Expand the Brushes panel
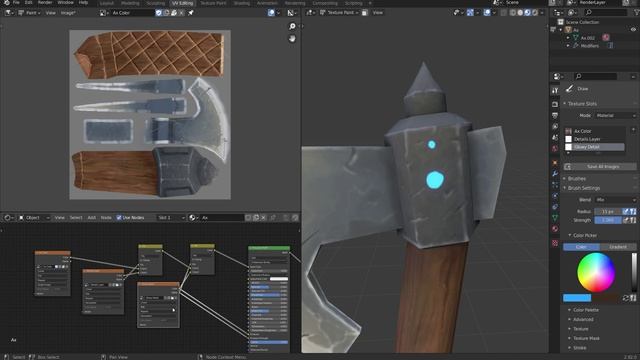This screenshot has height=360, width=640. pyautogui.click(x=565, y=179)
